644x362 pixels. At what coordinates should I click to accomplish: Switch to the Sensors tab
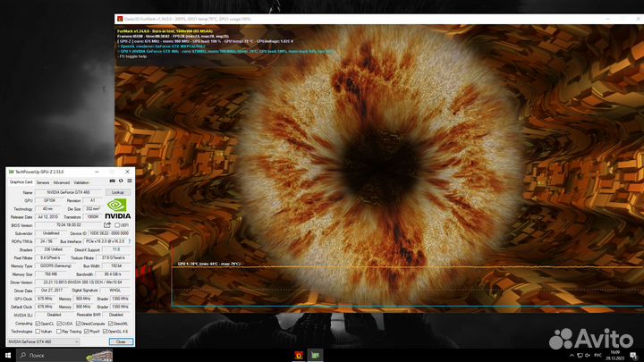pyautogui.click(x=42, y=181)
